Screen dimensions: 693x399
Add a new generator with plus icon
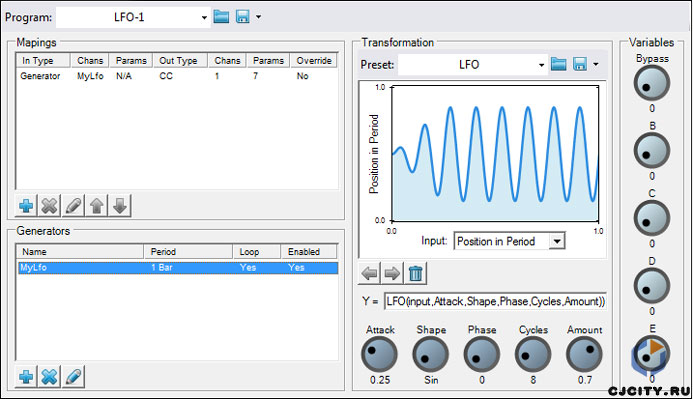pyautogui.click(x=26, y=376)
